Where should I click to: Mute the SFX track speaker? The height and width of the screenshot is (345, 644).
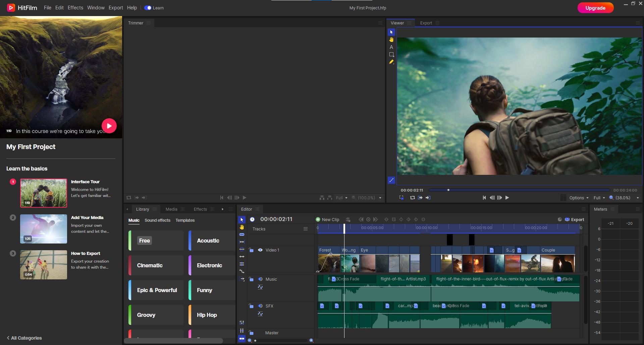(x=260, y=306)
